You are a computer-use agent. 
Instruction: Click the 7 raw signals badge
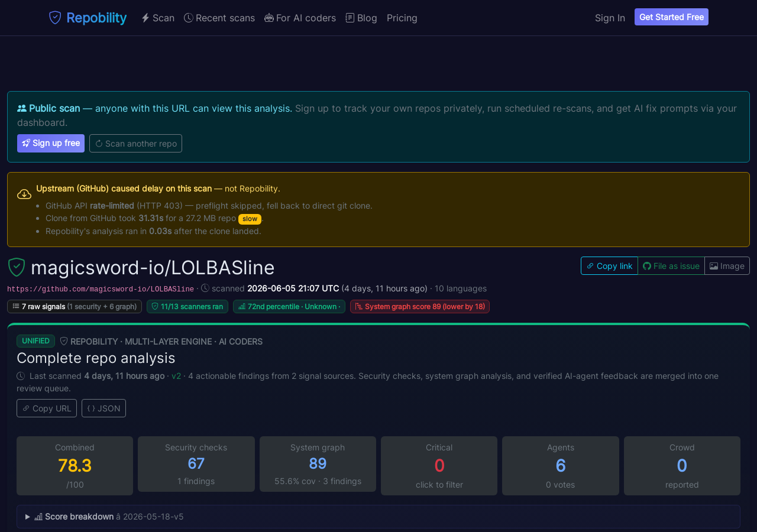point(75,306)
